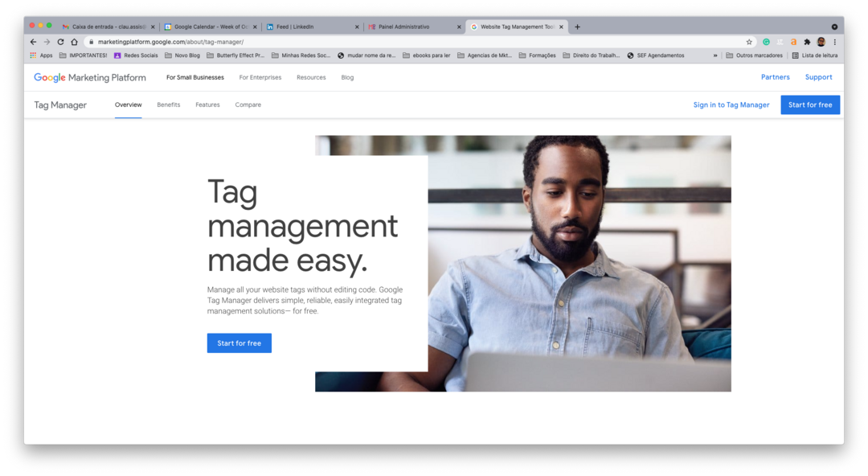Open the Novo Blog bookmark folder
The height and width of the screenshot is (476, 868).
tap(182, 55)
